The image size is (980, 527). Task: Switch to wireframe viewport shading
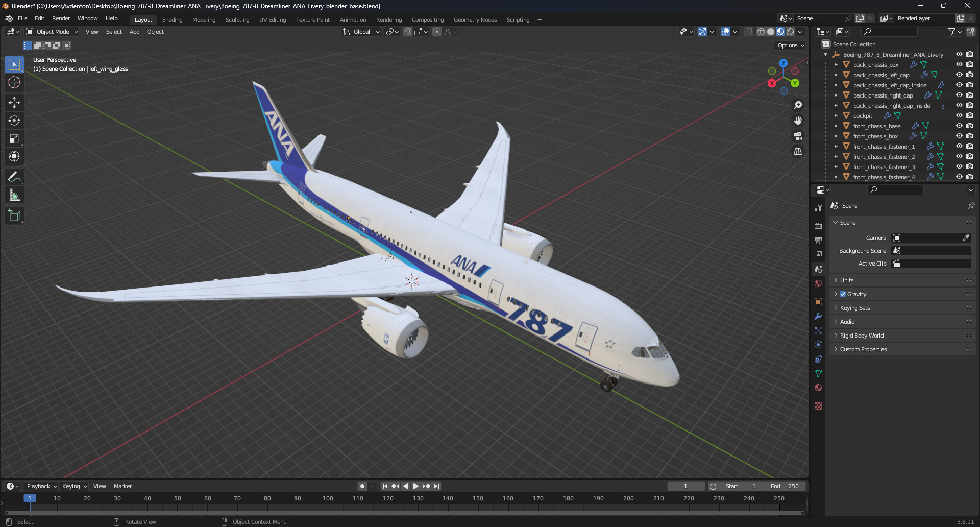[761, 32]
